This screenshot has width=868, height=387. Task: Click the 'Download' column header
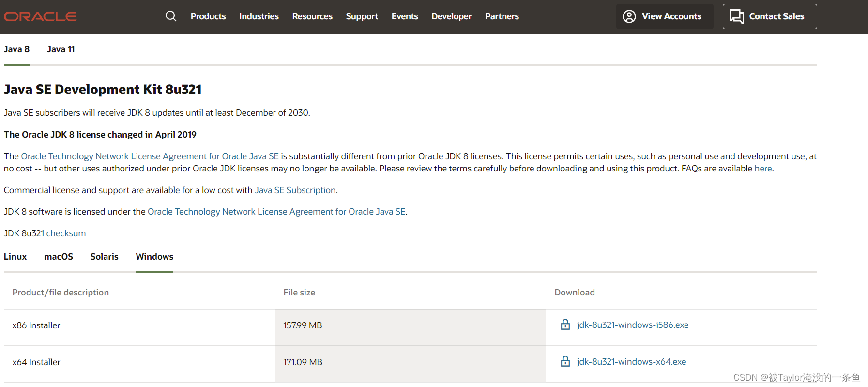coord(575,293)
